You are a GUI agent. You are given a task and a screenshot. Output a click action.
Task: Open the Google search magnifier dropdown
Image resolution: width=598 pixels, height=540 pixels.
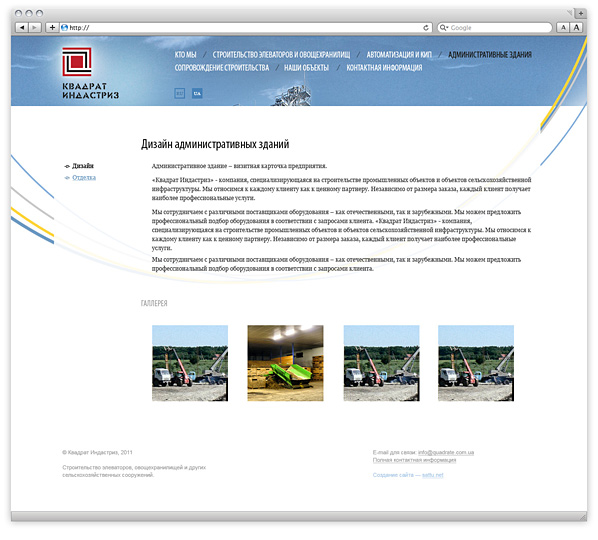pos(444,27)
